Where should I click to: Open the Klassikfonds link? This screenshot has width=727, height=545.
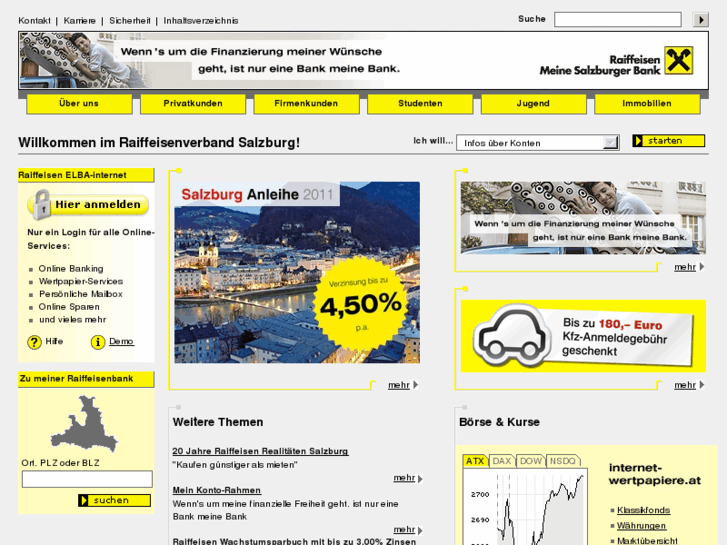pos(644,510)
